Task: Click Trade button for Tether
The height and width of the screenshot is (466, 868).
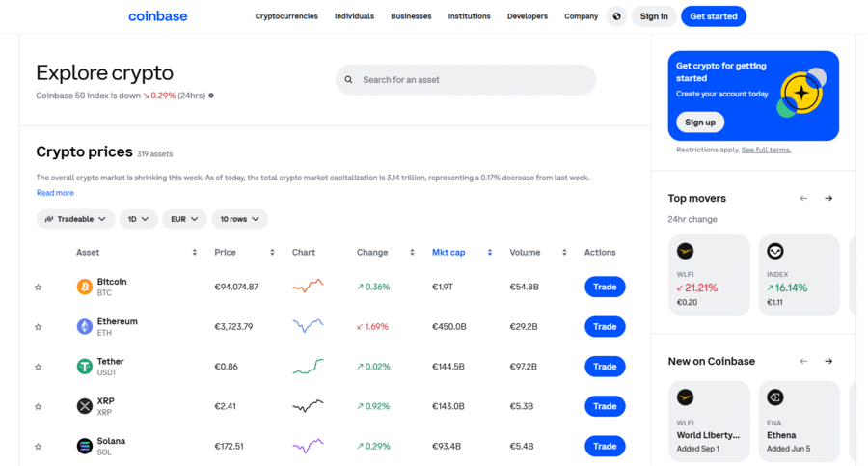Action: pos(605,367)
